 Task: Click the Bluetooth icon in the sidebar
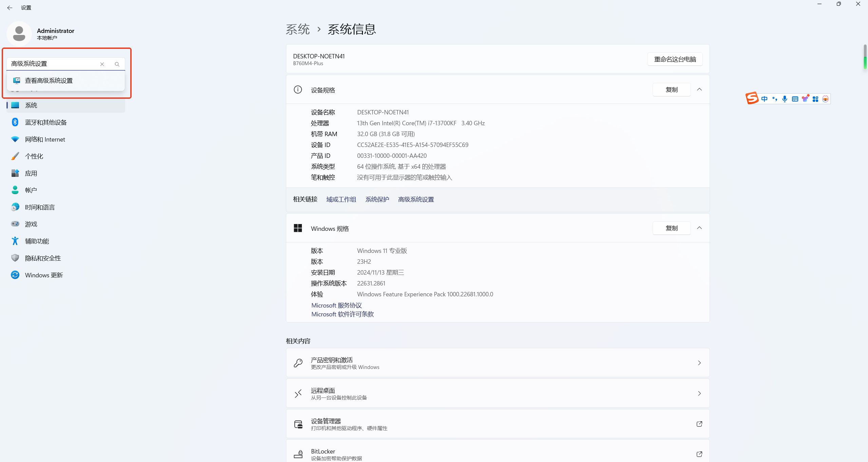15,122
